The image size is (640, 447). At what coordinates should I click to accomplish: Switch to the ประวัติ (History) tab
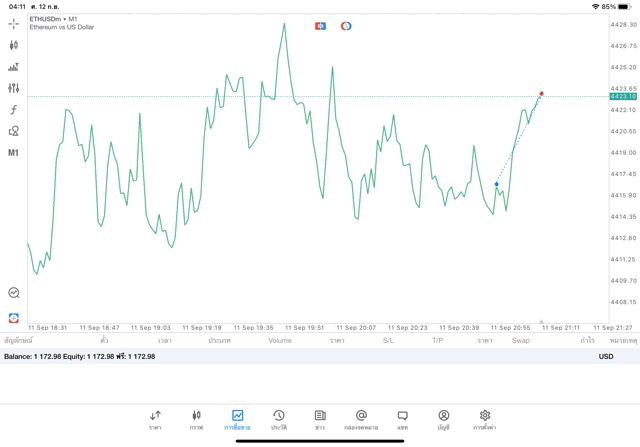click(x=279, y=419)
